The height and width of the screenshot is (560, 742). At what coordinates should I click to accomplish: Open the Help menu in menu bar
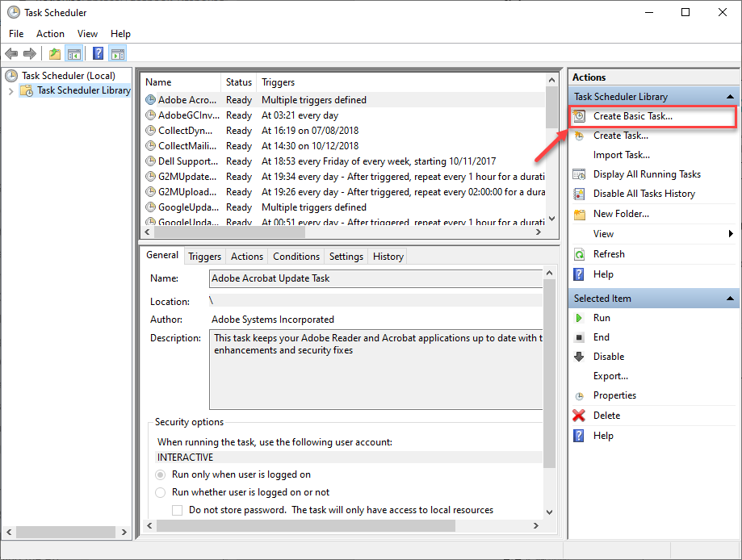120,34
